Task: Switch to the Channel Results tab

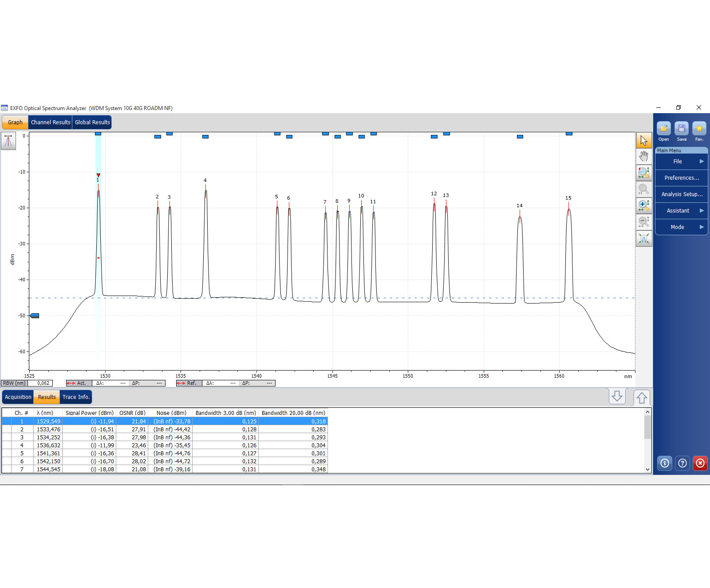Action: tap(51, 122)
